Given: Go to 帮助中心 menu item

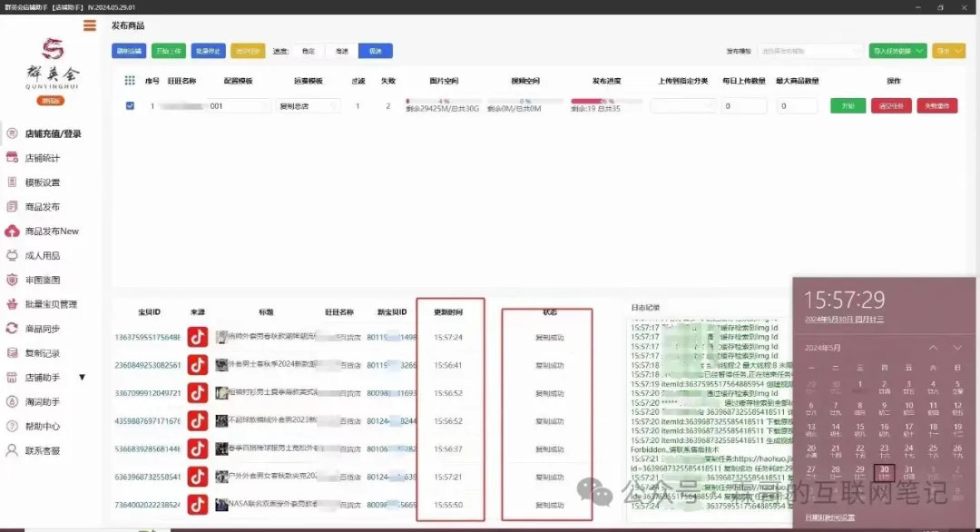Looking at the screenshot, I should click(42, 426).
